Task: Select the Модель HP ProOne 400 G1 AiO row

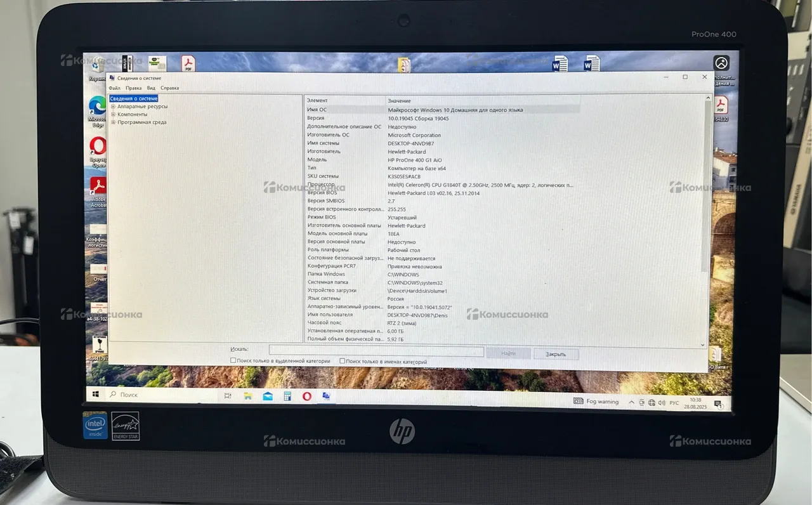Action: pyautogui.click(x=442, y=160)
